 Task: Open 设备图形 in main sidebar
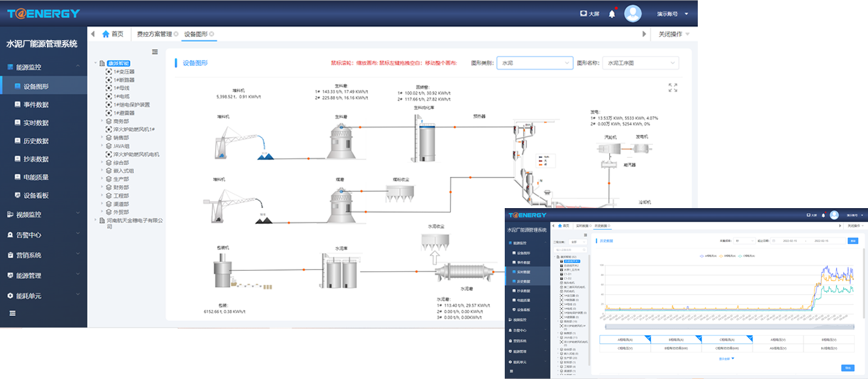[43, 86]
